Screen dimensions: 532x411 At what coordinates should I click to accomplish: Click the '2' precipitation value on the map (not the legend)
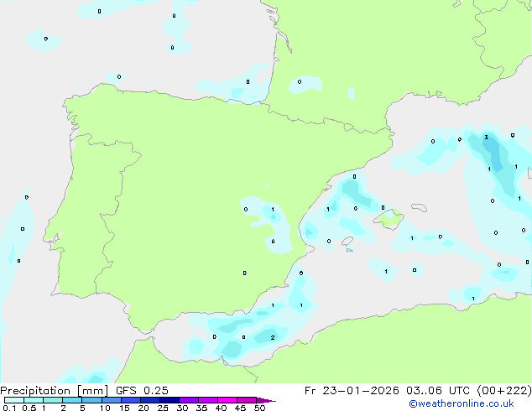point(273,337)
